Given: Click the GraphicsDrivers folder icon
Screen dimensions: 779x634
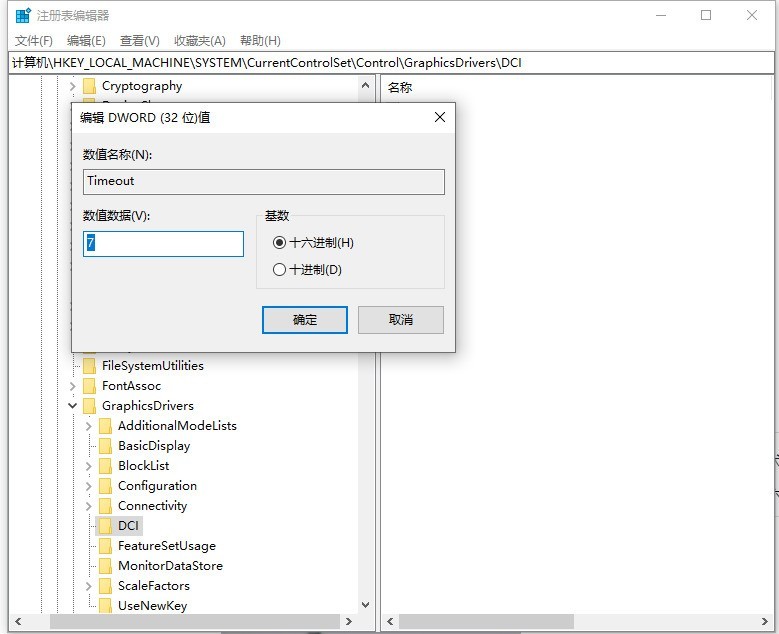Looking at the screenshot, I should 89,405.
